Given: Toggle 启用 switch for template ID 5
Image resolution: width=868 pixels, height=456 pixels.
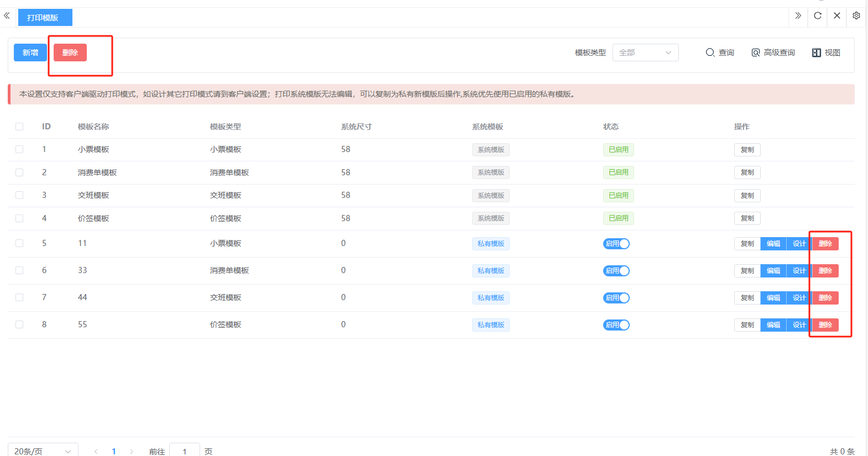Looking at the screenshot, I should pos(616,244).
